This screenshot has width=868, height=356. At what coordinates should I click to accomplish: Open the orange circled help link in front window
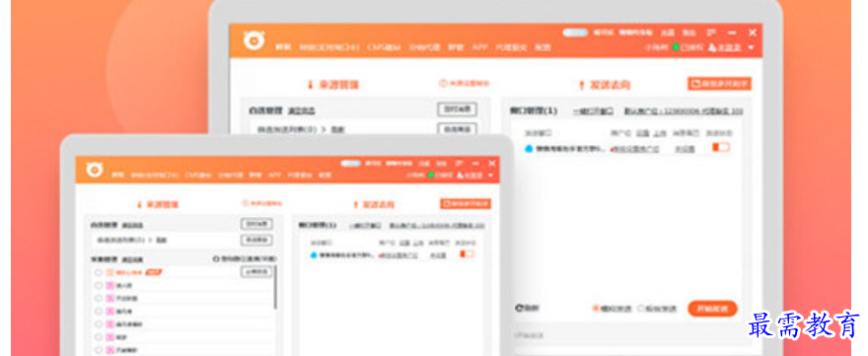tap(262, 203)
